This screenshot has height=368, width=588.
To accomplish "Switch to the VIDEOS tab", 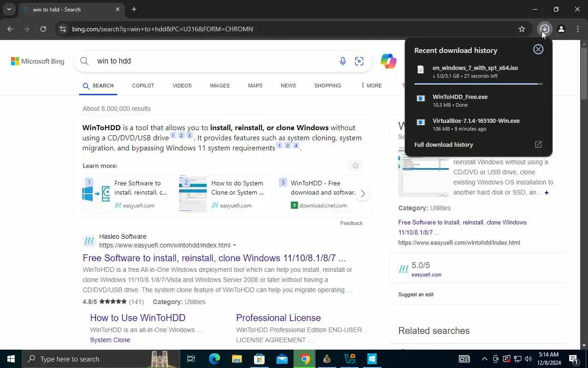I will tap(182, 86).
